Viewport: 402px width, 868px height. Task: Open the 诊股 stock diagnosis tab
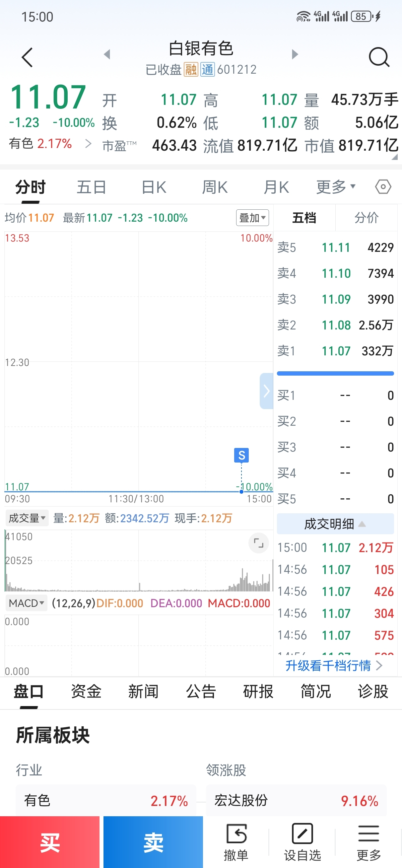click(x=373, y=692)
